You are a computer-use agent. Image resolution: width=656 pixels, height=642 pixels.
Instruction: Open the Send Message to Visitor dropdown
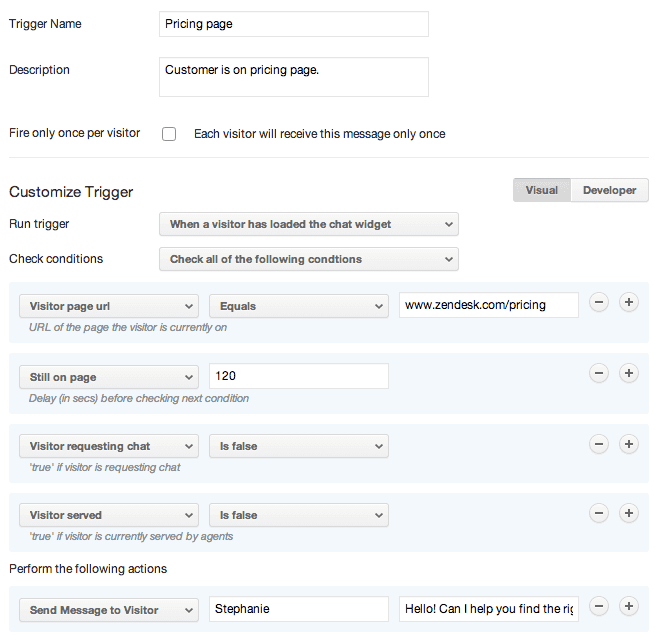click(x=108, y=610)
